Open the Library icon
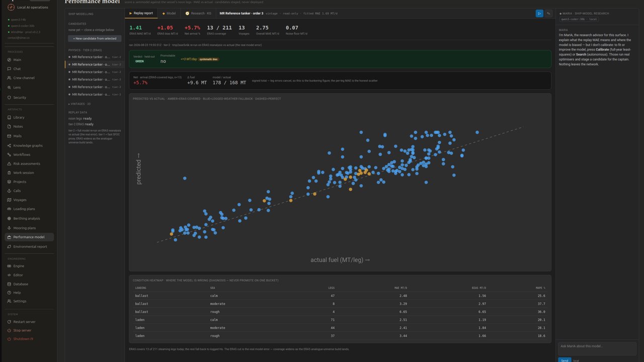The height and width of the screenshot is (362, 644). (9, 117)
